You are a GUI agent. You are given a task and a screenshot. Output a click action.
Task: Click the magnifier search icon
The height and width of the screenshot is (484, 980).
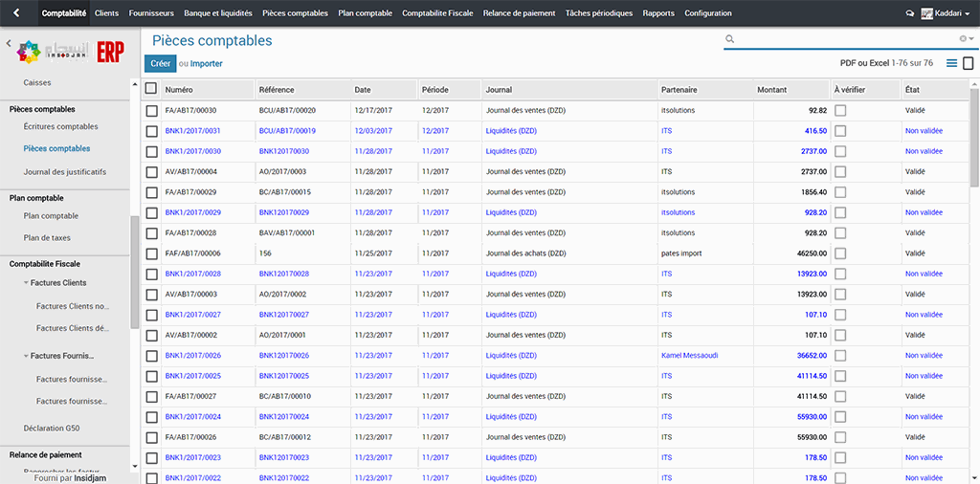[x=730, y=39]
